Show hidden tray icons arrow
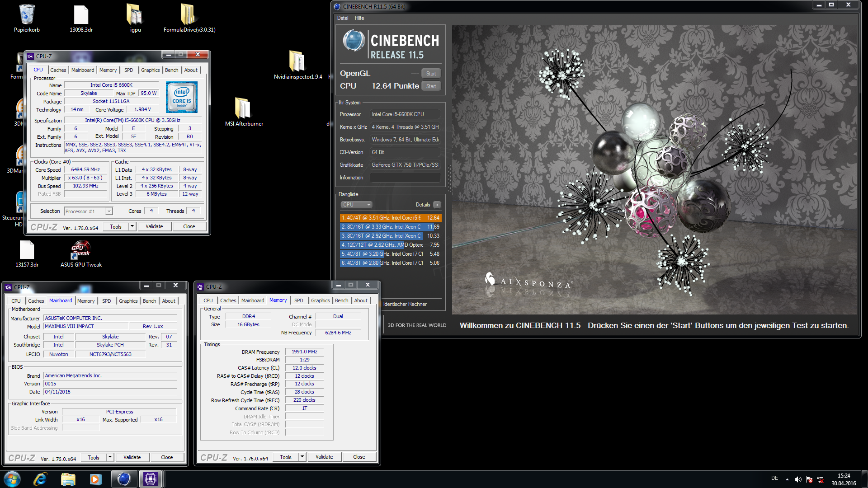 coord(787,479)
